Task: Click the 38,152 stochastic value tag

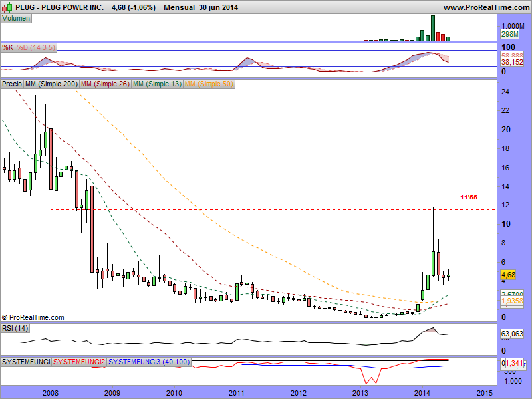Action: coord(512,62)
